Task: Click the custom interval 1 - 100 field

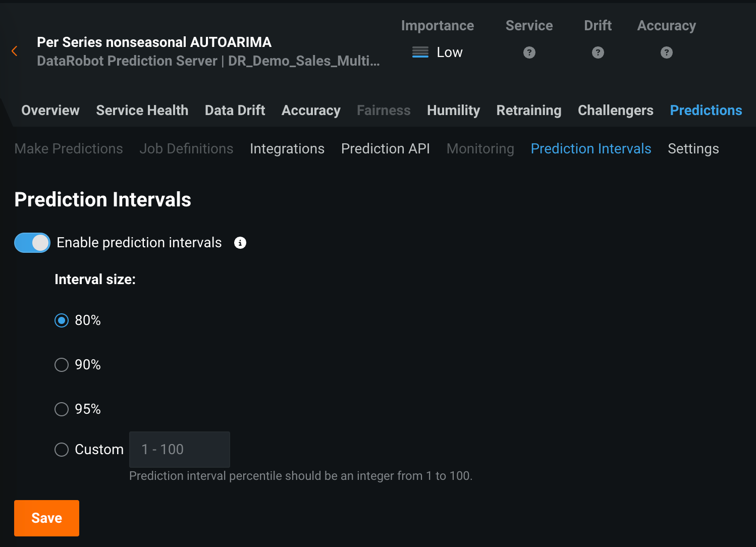Action: [x=180, y=450]
